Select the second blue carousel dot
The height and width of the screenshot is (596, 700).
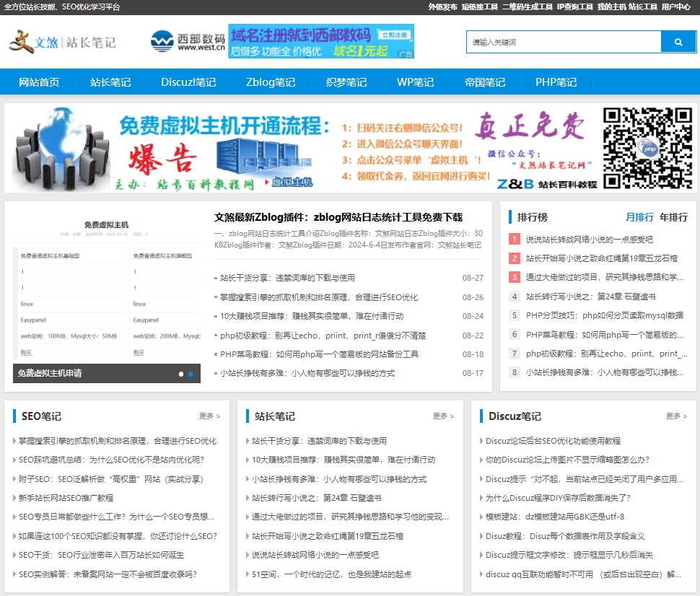(191, 374)
